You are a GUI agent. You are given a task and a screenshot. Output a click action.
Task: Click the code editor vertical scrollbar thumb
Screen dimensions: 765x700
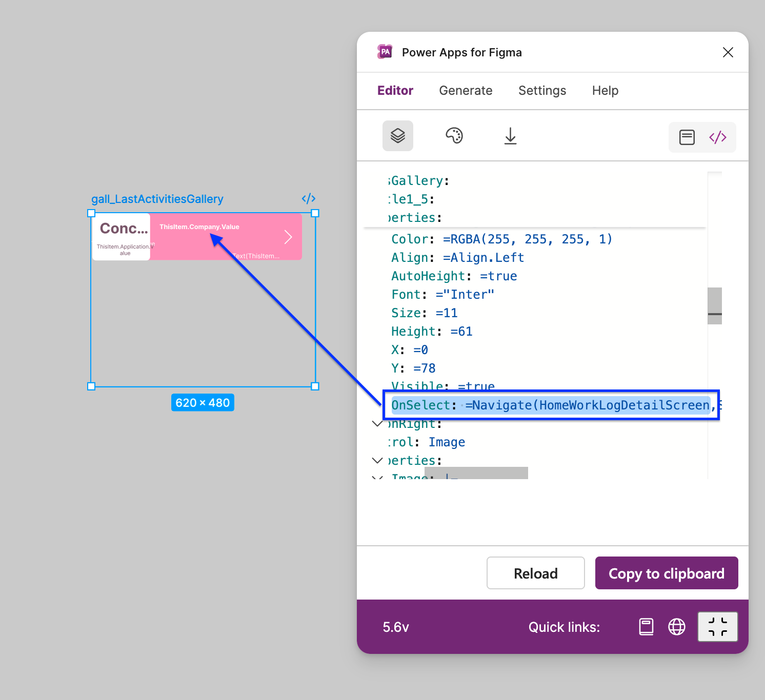pyautogui.click(x=715, y=306)
